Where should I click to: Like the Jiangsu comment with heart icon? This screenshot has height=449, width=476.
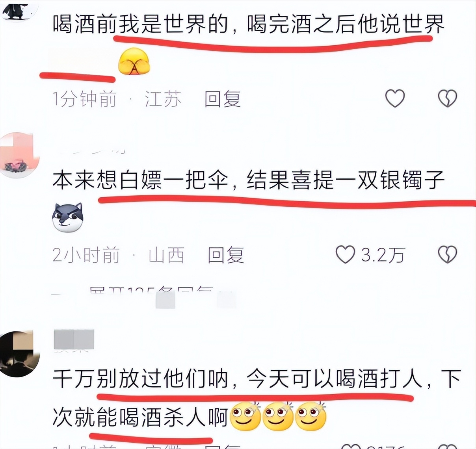(395, 98)
